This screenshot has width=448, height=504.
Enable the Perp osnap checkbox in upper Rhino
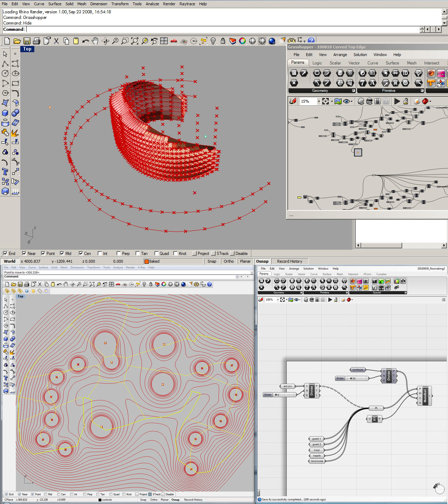[119, 254]
